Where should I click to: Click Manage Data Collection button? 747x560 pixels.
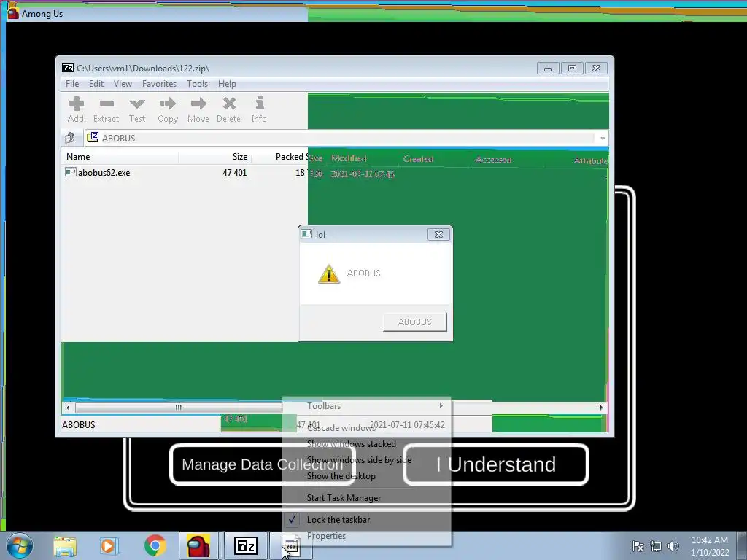(x=263, y=464)
